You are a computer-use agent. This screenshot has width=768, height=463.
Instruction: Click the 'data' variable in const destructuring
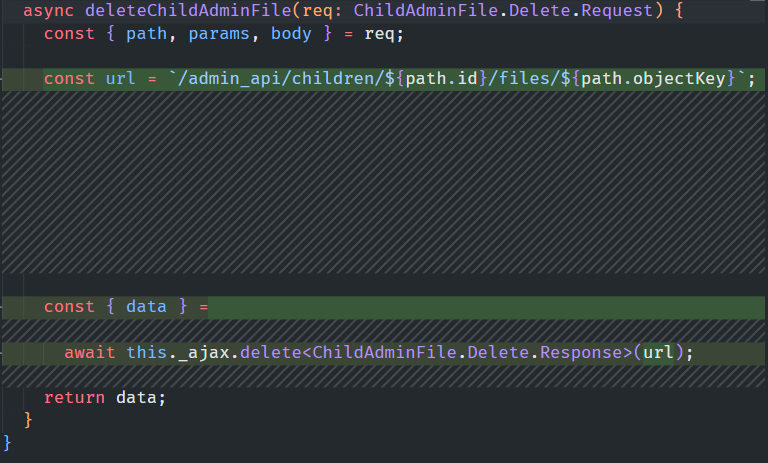[146, 307]
